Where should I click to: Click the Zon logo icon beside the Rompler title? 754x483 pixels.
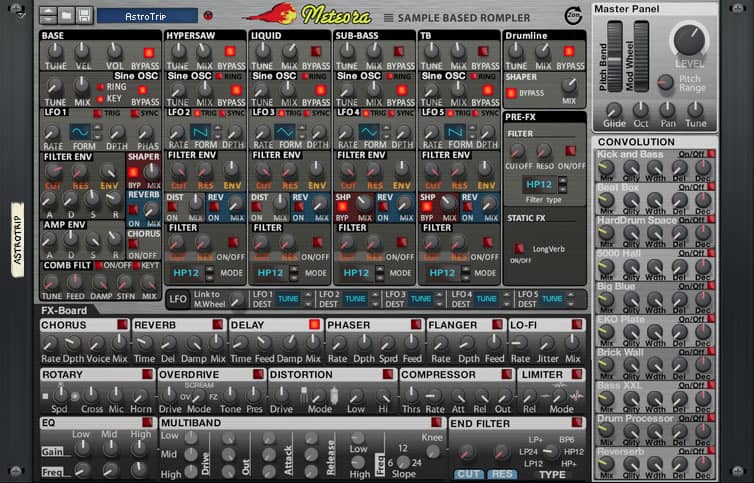click(573, 16)
